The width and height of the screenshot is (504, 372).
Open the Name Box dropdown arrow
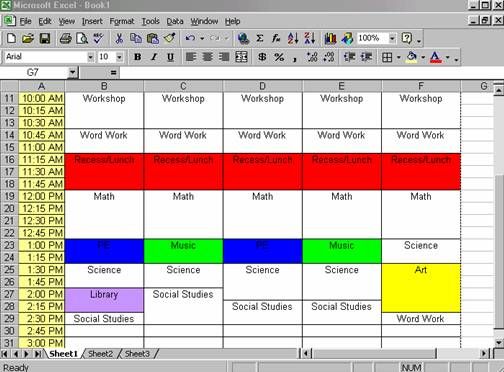click(x=73, y=72)
